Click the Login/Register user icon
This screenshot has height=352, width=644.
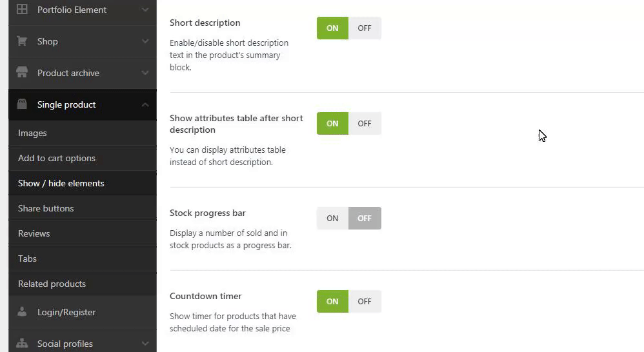click(x=22, y=312)
